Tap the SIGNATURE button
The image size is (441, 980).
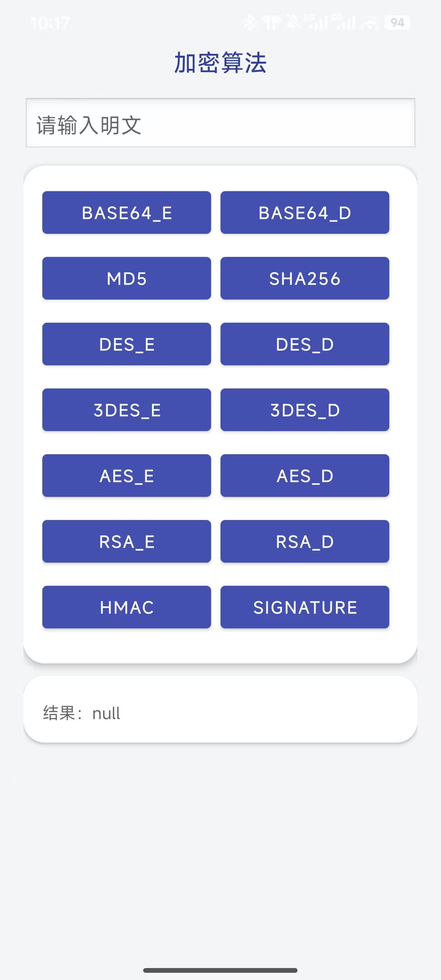(305, 607)
